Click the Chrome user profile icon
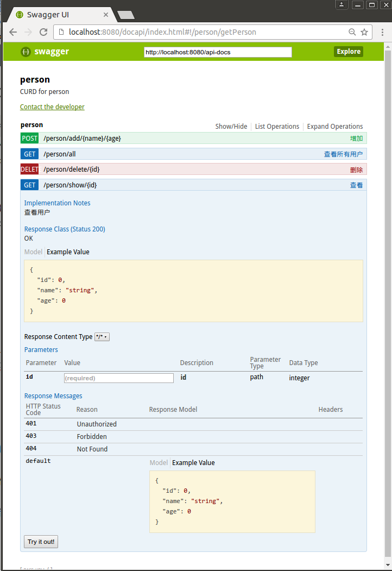Image resolution: width=392 pixels, height=571 pixels. (x=342, y=5)
